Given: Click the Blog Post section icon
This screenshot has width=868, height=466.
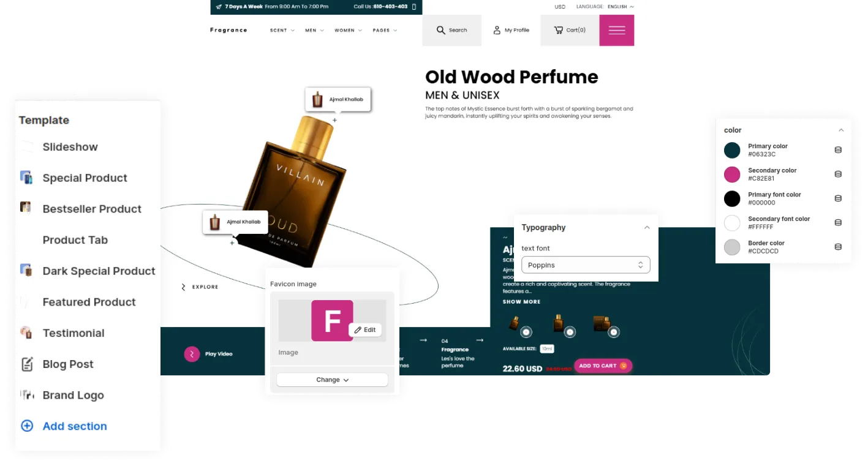Looking at the screenshot, I should click(x=27, y=364).
